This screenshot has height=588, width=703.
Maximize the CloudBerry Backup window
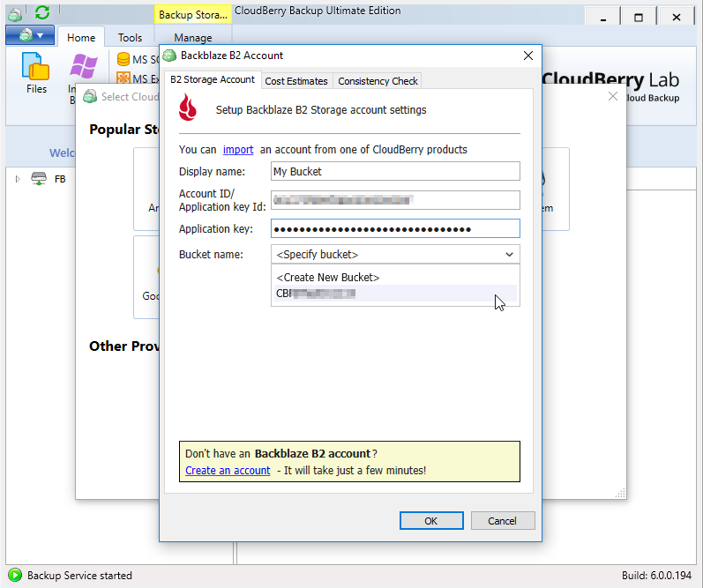tap(639, 17)
